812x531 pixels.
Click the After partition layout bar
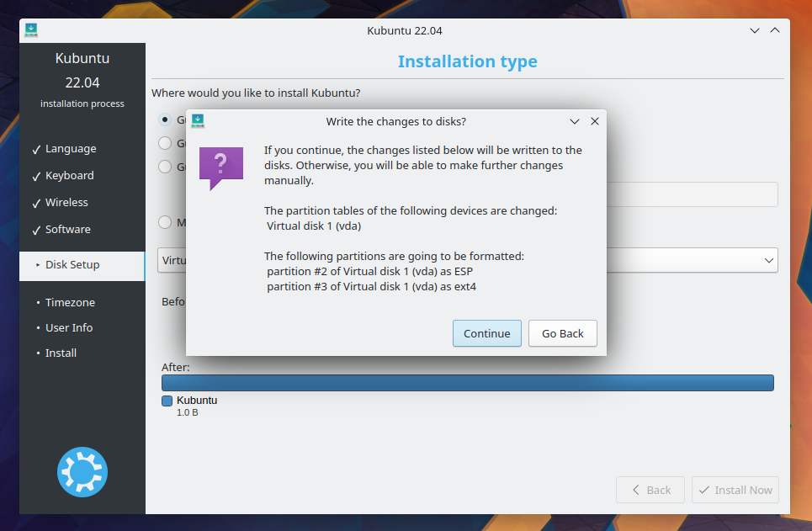pos(468,383)
